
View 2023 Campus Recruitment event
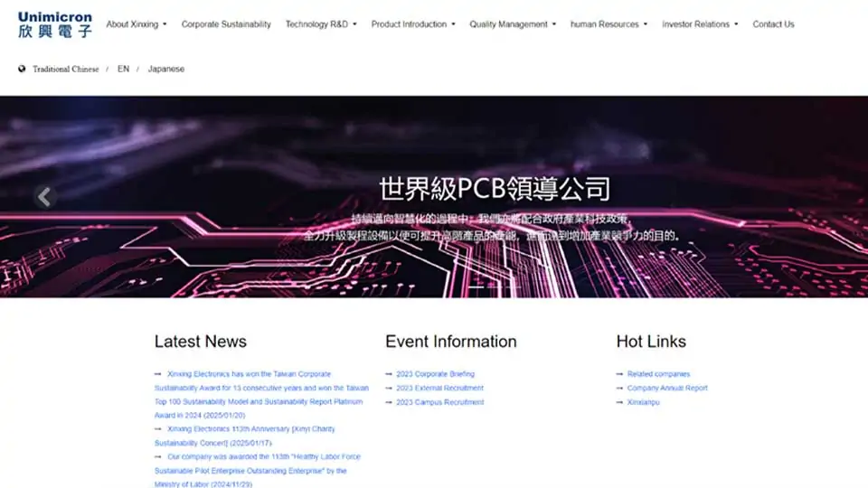[x=439, y=402]
